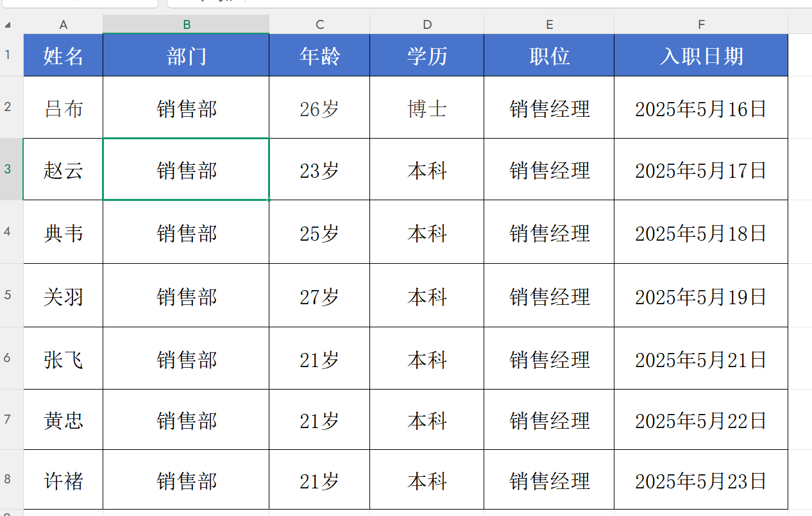Select the cell containing 许褚
Screen dimensions: 812x516
[x=63, y=479]
